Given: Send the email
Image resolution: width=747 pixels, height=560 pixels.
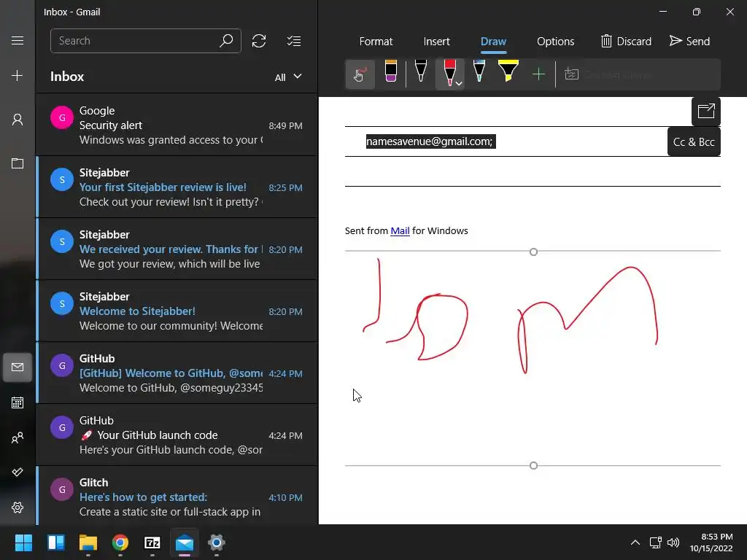Looking at the screenshot, I should (690, 42).
